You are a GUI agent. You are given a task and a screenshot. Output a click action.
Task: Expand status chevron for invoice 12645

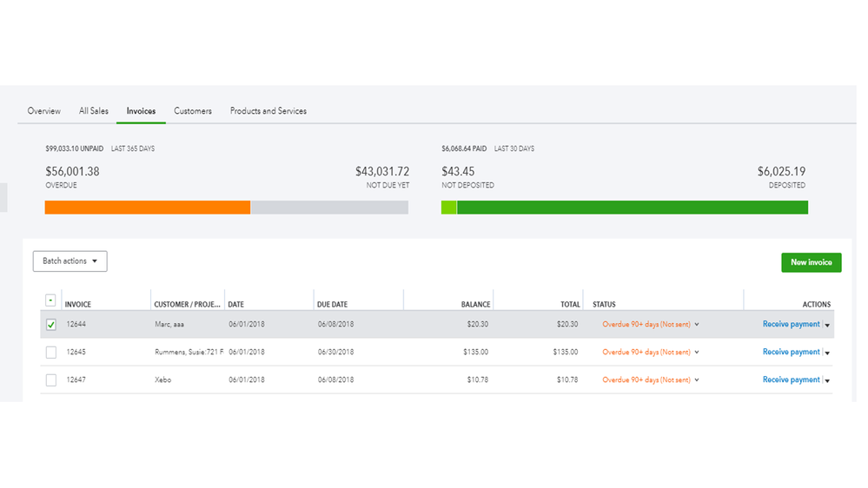[x=697, y=353]
